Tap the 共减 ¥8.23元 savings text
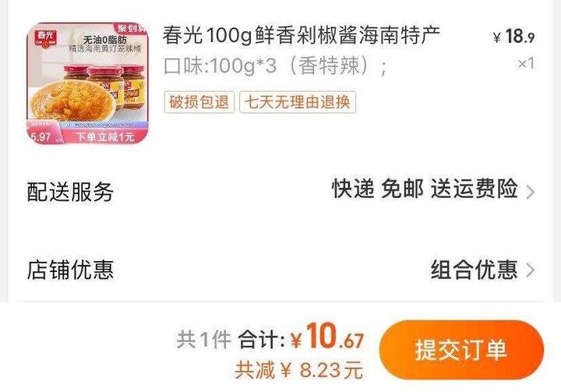This screenshot has height=392, width=561. coord(299,370)
